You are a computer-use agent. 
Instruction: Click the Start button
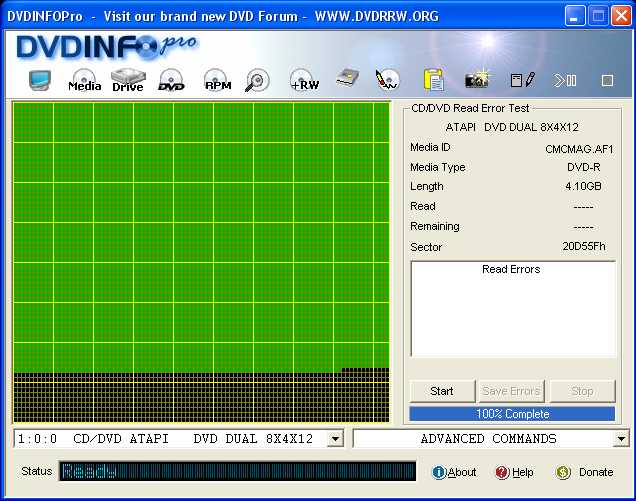(x=442, y=391)
